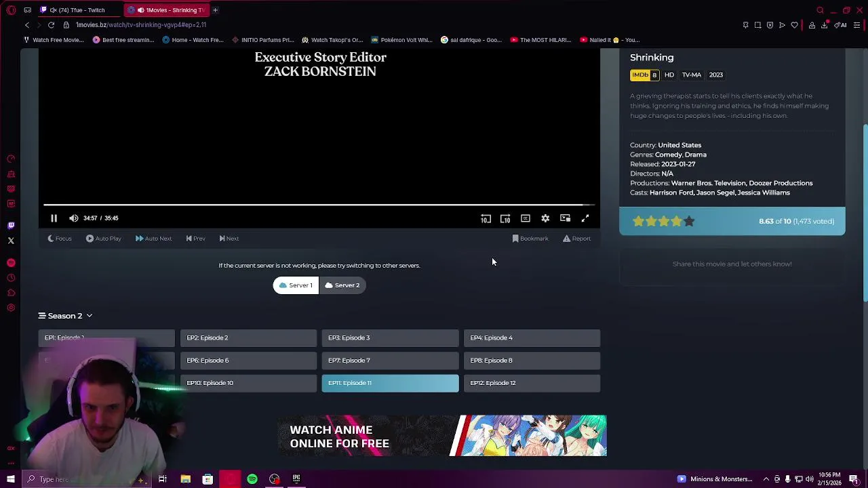
Task: Click the pinboard pin icon in toolbar
Action: click(745, 25)
